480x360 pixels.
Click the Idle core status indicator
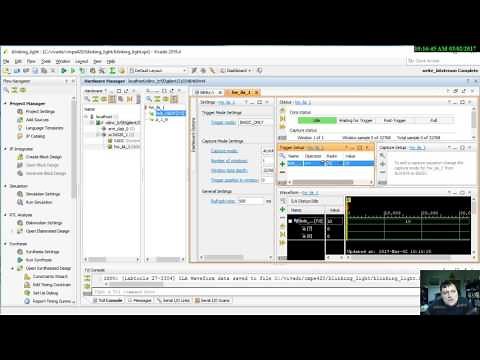[x=317, y=120]
